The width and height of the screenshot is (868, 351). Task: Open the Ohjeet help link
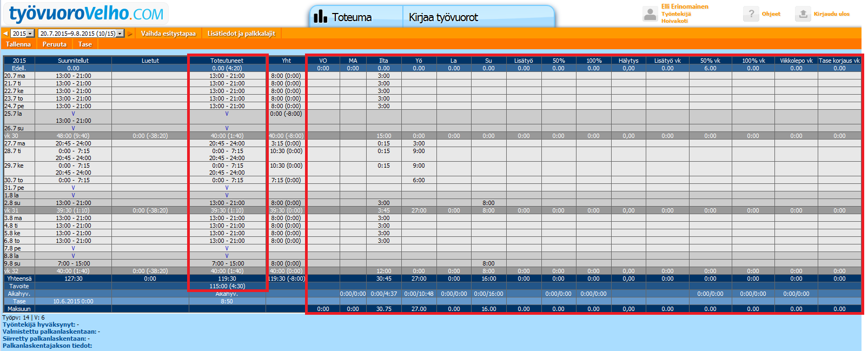coord(771,14)
